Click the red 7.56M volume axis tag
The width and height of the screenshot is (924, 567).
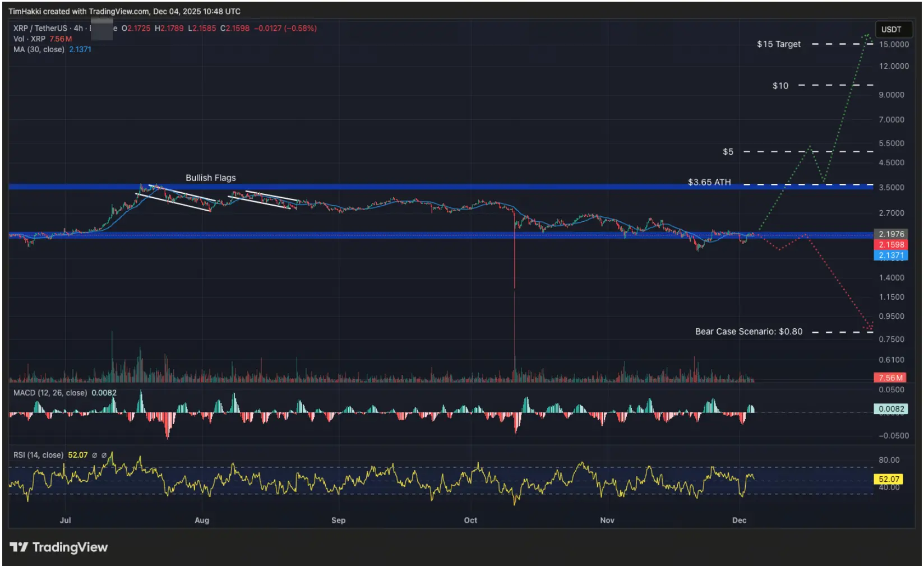(x=891, y=378)
